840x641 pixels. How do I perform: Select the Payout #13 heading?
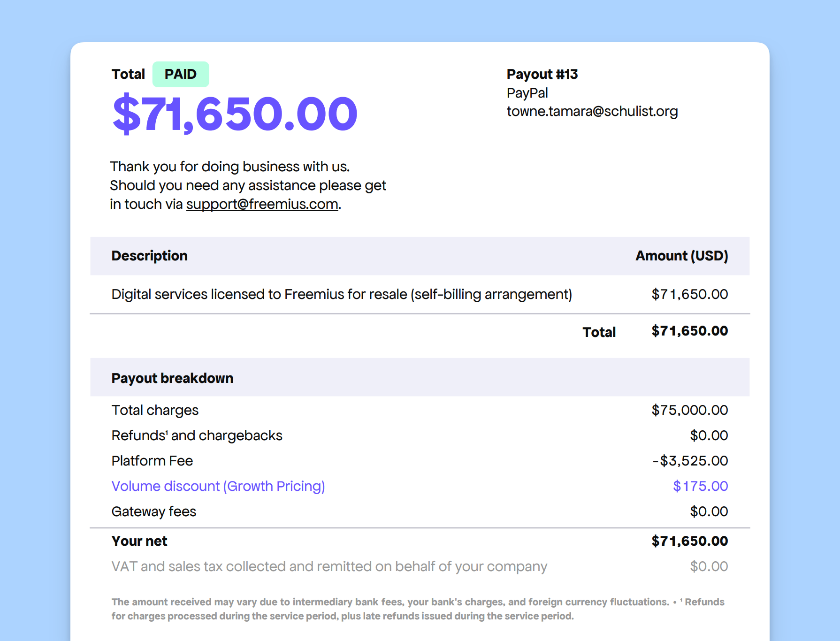pyautogui.click(x=542, y=74)
